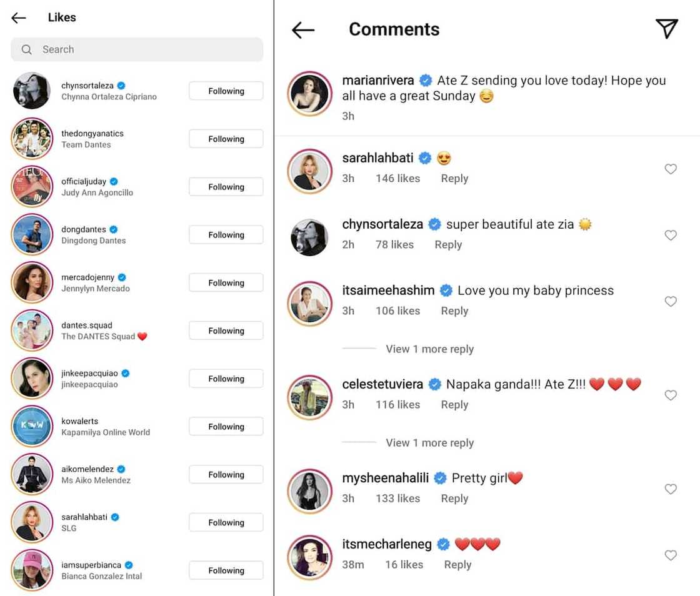The width and height of the screenshot is (700, 596).
Task: Like sarahlahbati's comment with the heart
Action: 671,169
